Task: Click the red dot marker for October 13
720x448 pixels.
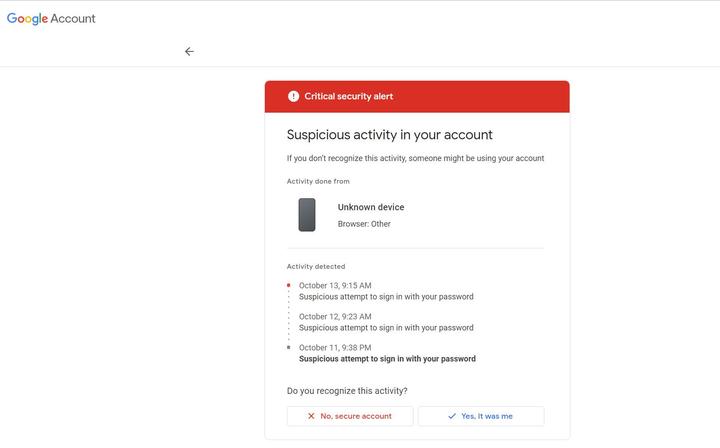Action: pos(288,286)
